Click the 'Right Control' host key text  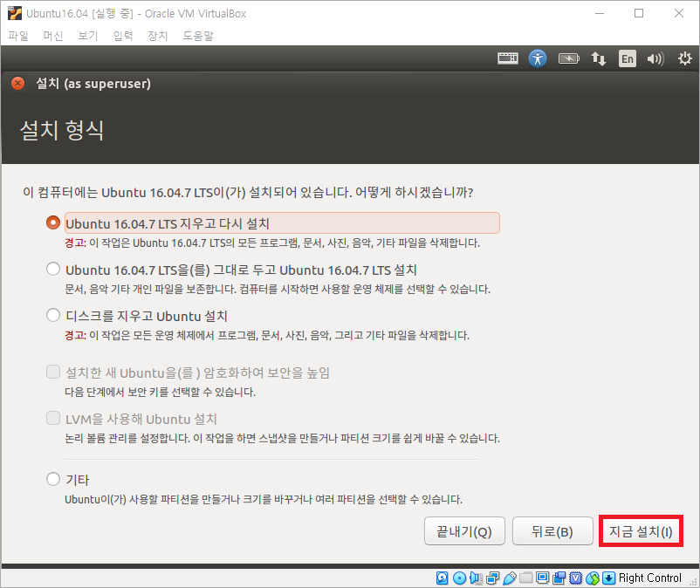(x=650, y=578)
